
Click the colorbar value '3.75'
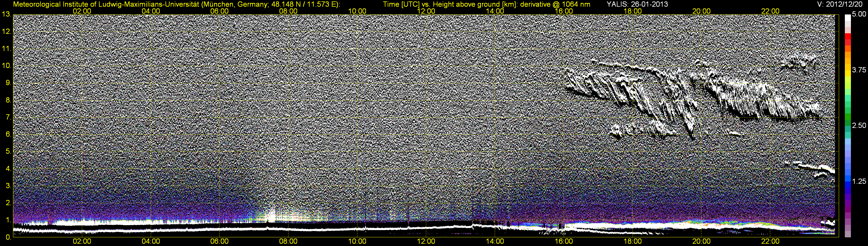858,70
